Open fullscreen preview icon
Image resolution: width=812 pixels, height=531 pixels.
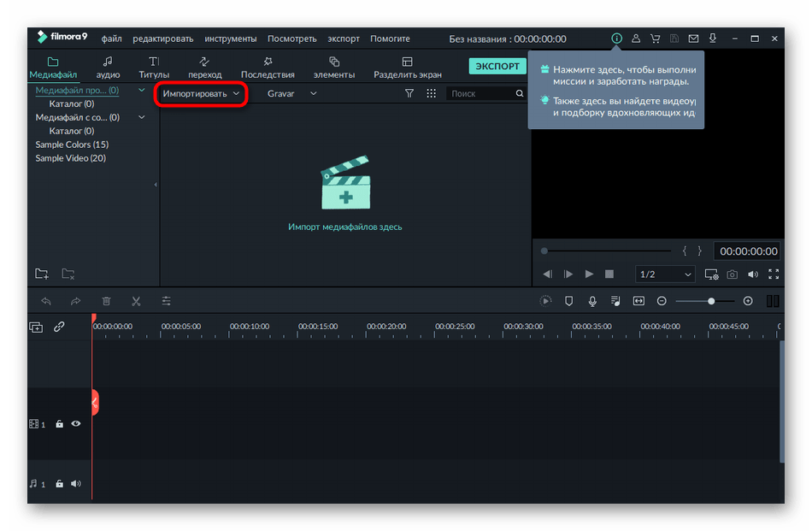tap(774, 274)
